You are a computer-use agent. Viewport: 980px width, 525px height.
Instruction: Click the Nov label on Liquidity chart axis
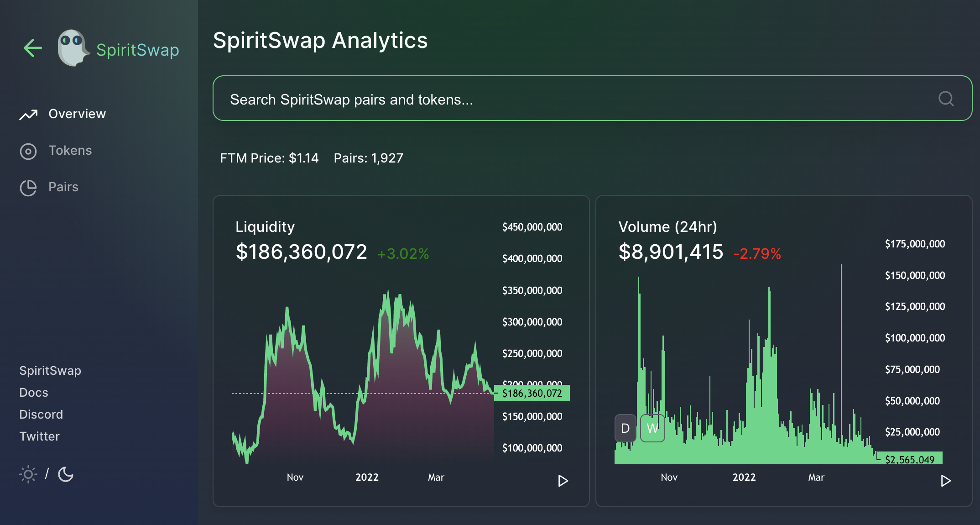coord(295,477)
